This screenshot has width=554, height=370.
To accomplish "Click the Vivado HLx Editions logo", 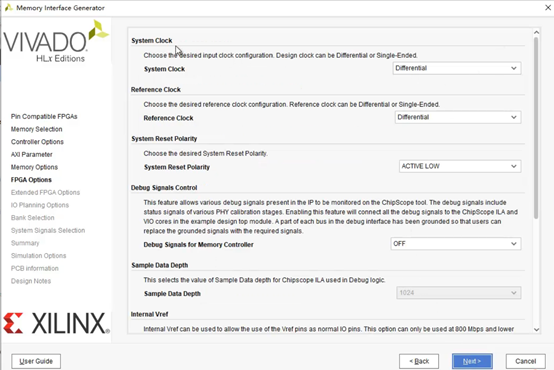I will (56, 42).
